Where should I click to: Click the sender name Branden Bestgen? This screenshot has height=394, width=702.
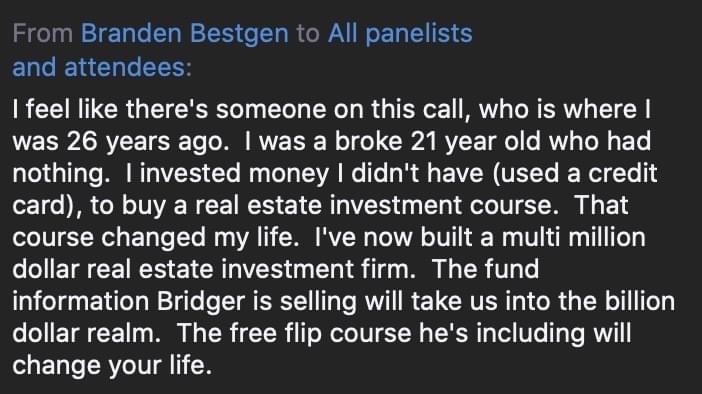[184, 34]
